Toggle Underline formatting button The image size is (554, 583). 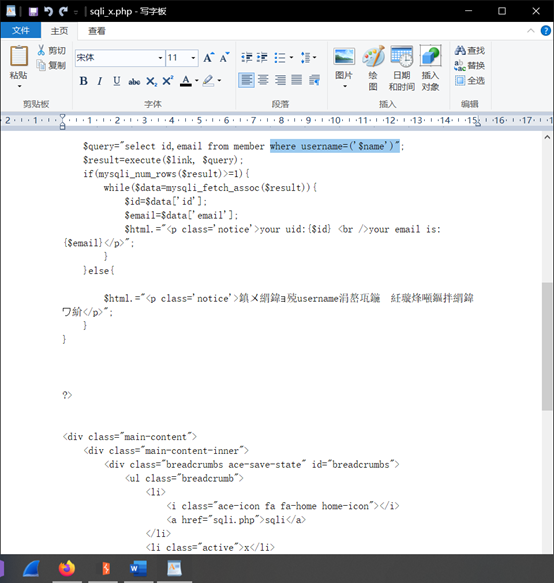pos(116,81)
